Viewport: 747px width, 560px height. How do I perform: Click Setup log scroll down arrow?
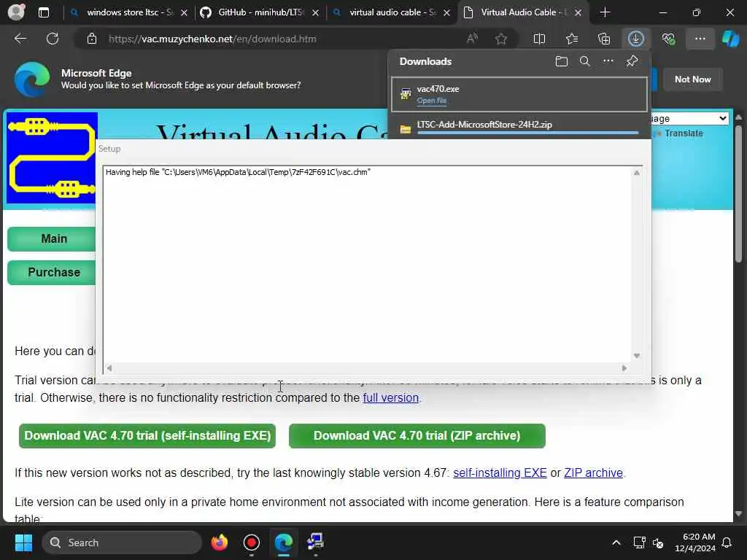pyautogui.click(x=637, y=356)
